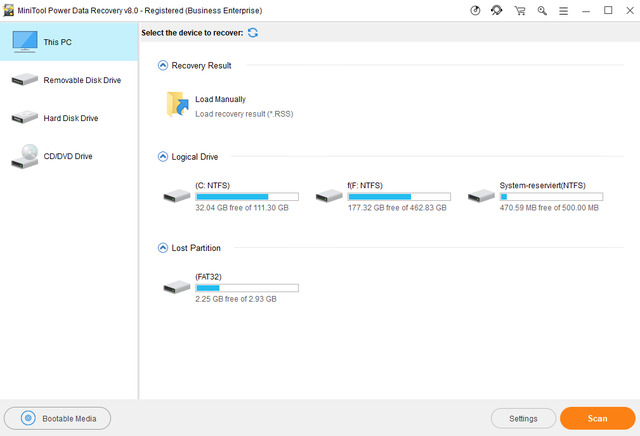Image resolution: width=640 pixels, height=436 pixels.
Task: Click the System-reserviert usage bar
Action: pyautogui.click(x=551, y=197)
